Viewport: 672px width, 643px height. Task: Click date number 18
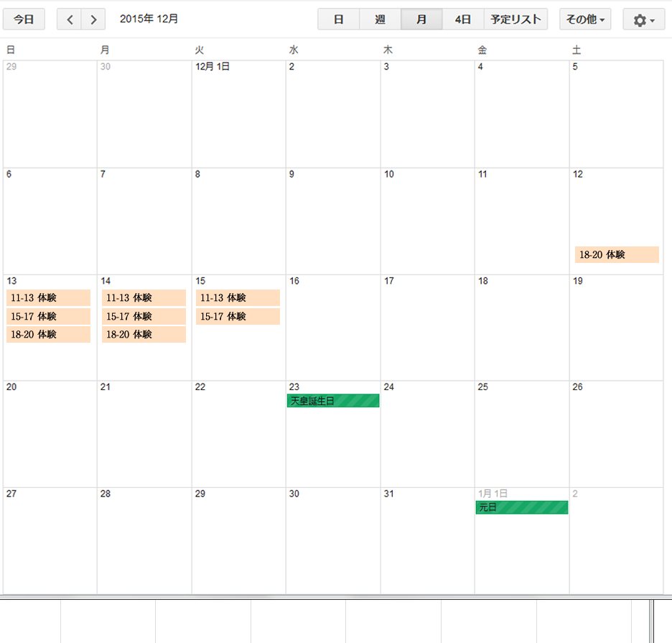point(483,281)
